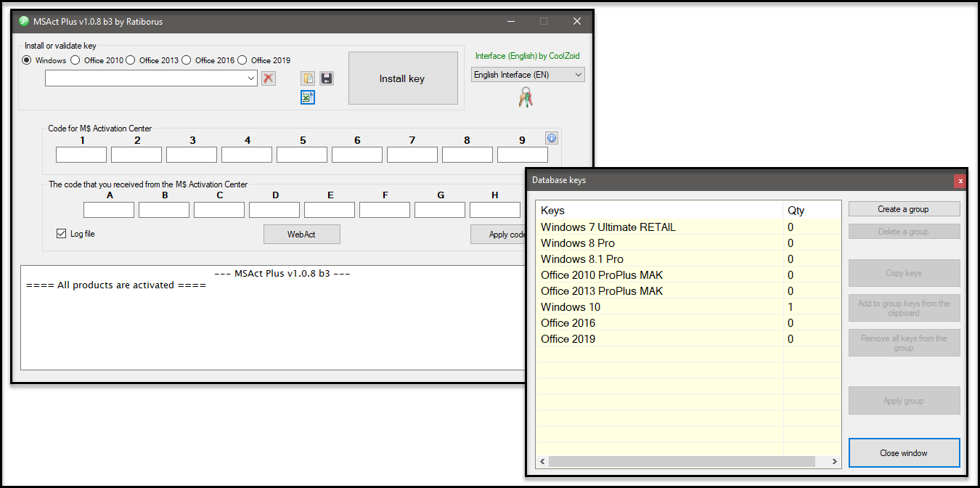Select the Windows 8.1 Pro row

pyautogui.click(x=688, y=259)
